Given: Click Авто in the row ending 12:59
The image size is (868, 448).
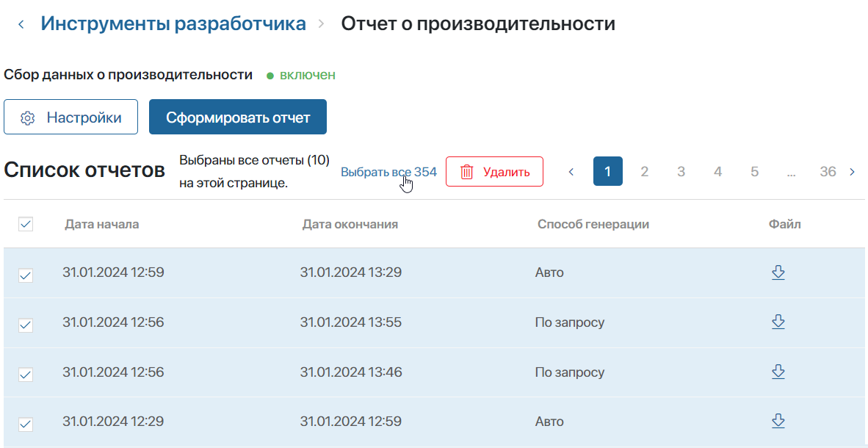Looking at the screenshot, I should click(550, 422).
